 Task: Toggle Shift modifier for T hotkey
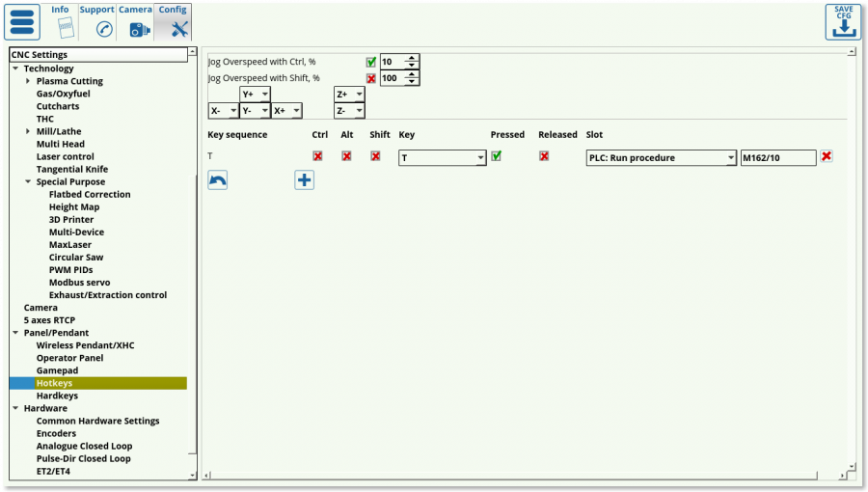[375, 156]
